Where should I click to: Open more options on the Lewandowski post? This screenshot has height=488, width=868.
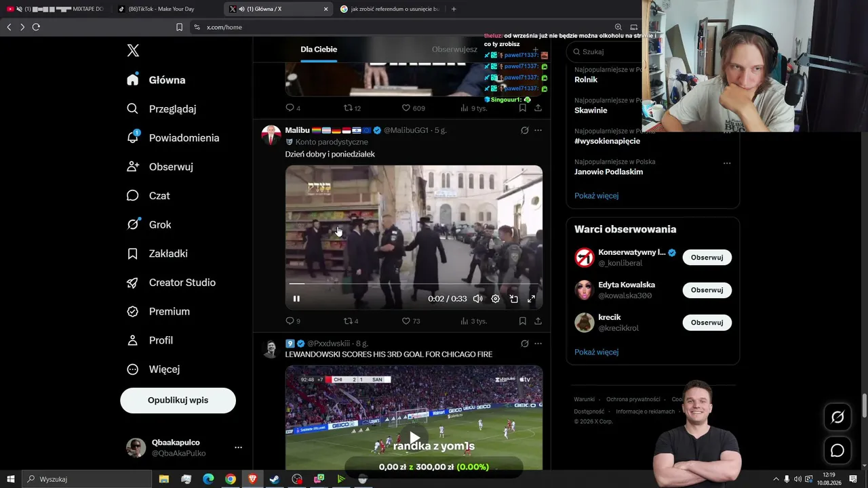[538, 344]
